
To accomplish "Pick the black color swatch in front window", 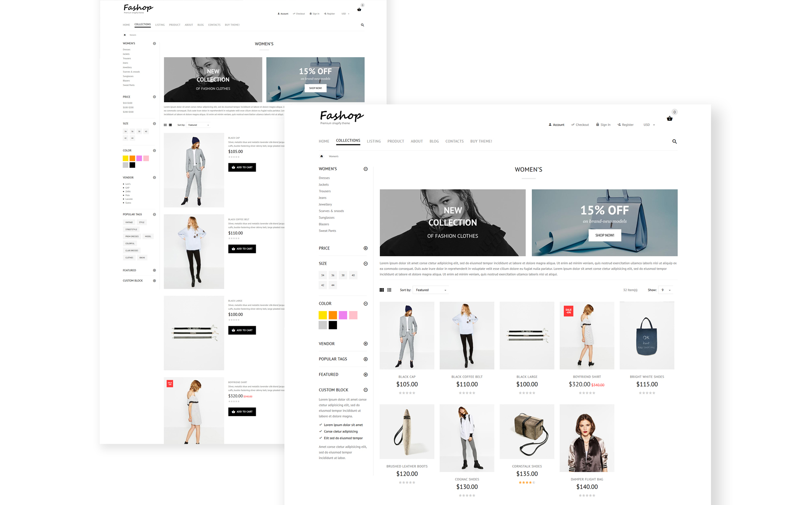I will [x=333, y=325].
